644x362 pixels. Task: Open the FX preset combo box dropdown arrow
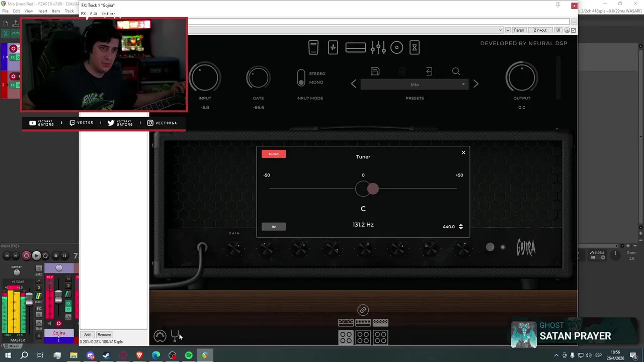click(500, 30)
